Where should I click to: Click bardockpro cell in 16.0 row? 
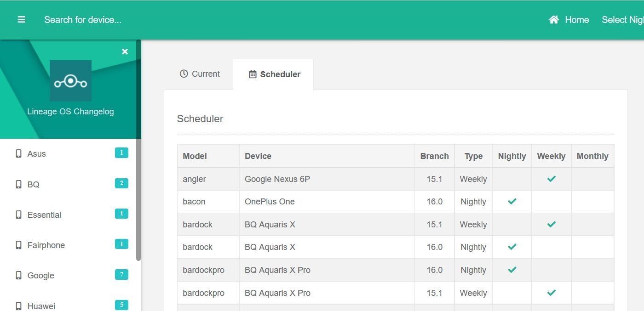click(x=208, y=270)
